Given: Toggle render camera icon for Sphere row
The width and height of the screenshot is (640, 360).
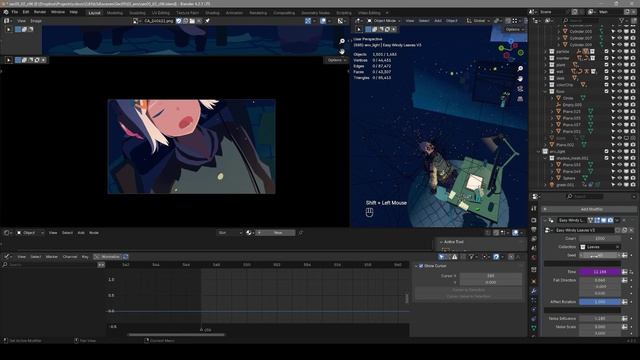Looking at the screenshot, I should pyautogui.click(x=633, y=178).
